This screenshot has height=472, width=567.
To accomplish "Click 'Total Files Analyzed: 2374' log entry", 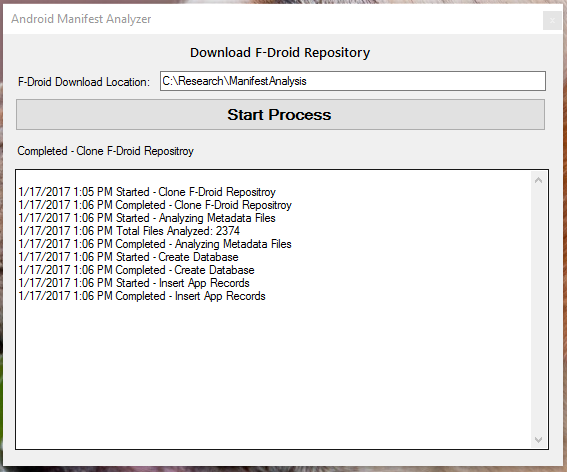I will [x=129, y=231].
